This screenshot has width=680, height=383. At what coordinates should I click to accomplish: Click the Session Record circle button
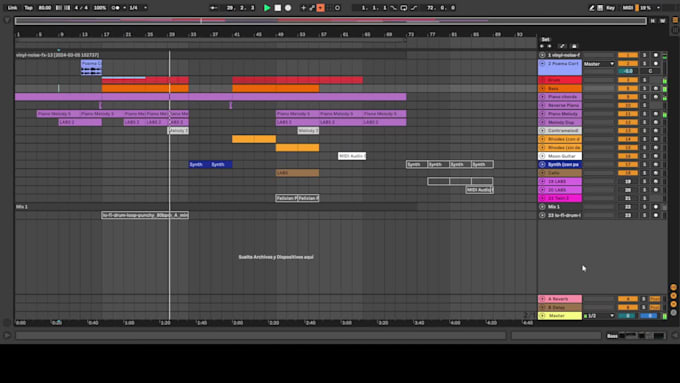click(337, 8)
